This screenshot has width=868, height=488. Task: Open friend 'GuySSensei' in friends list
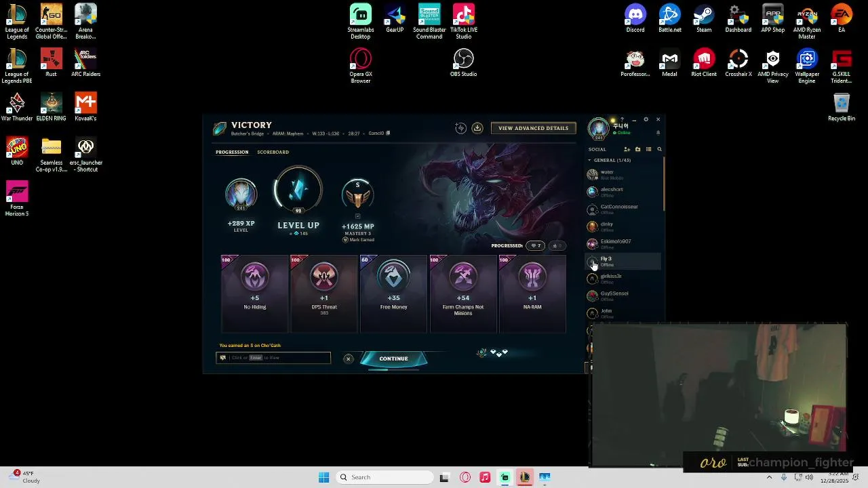click(623, 296)
